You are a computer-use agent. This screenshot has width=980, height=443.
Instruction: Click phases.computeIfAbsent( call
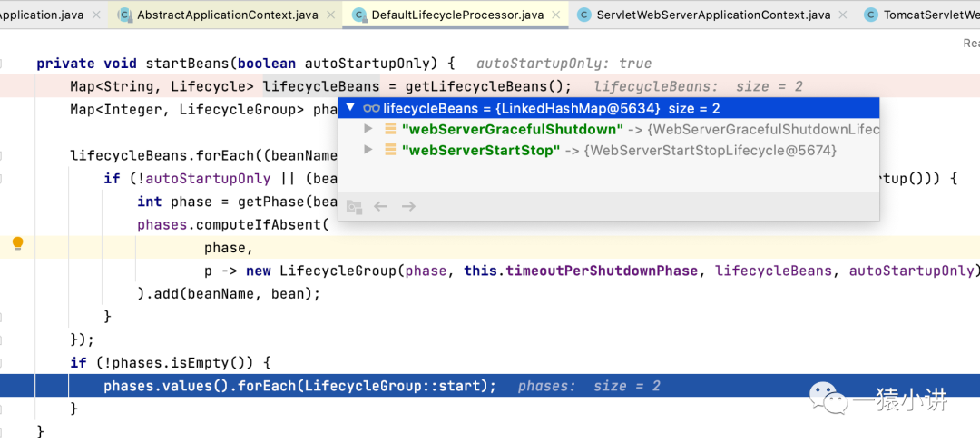pyautogui.click(x=233, y=224)
